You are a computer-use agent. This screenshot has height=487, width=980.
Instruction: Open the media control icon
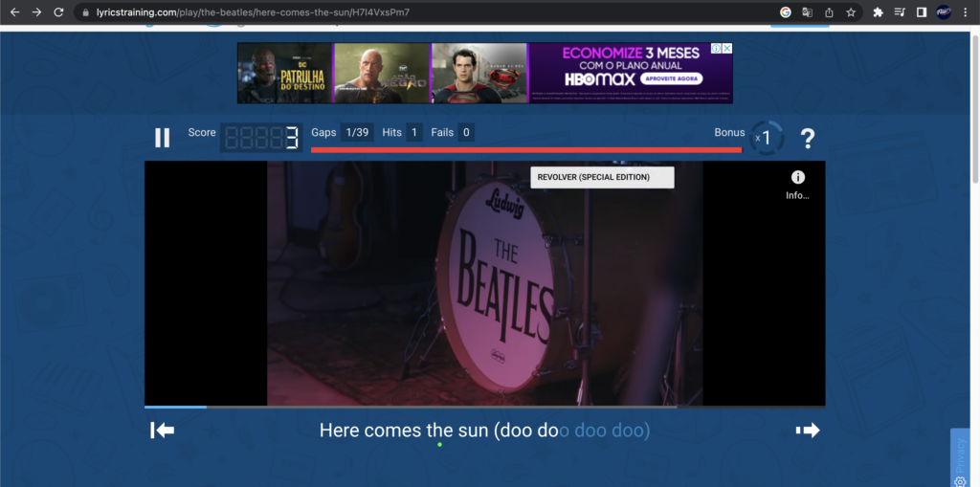click(x=900, y=11)
